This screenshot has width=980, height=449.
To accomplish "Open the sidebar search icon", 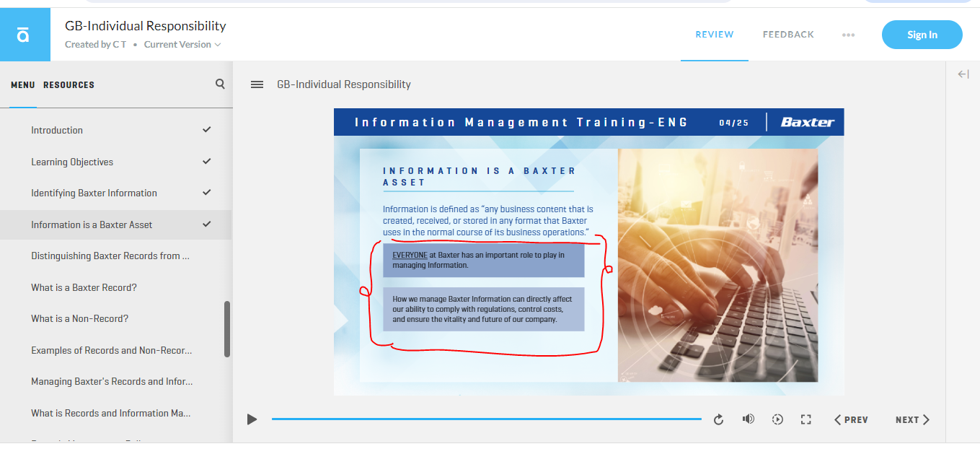I will click(220, 84).
